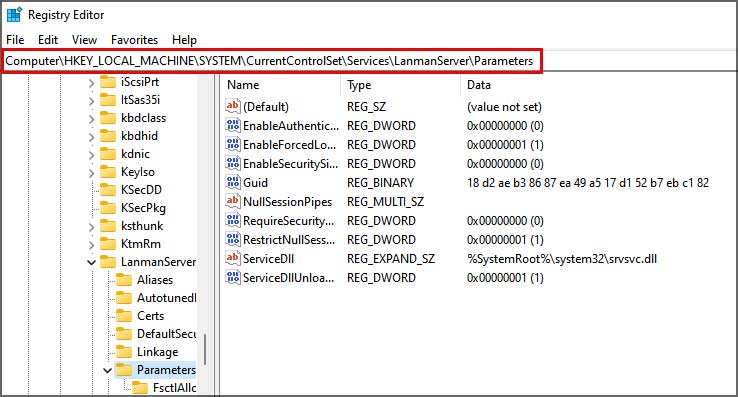Open the Favorites menu
This screenshot has height=397, width=738.
(x=134, y=40)
